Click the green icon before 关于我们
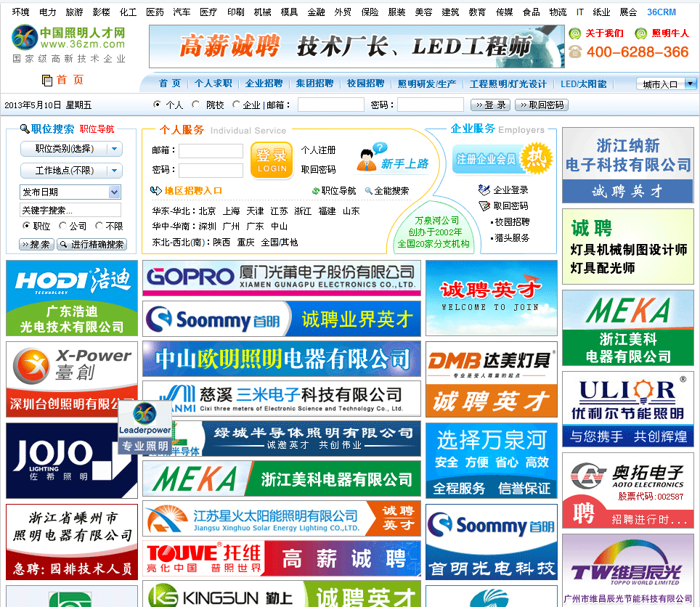The width and height of the screenshot is (700, 607). click(x=575, y=33)
